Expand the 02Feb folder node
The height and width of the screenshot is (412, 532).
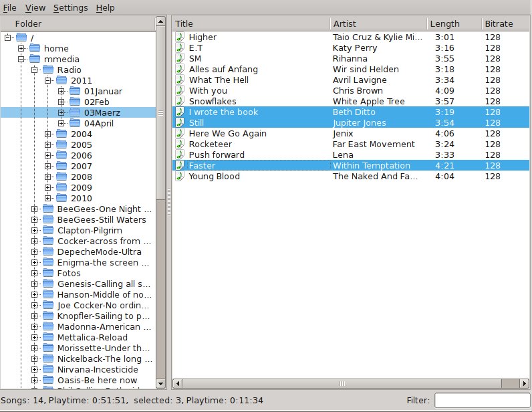[x=61, y=102]
